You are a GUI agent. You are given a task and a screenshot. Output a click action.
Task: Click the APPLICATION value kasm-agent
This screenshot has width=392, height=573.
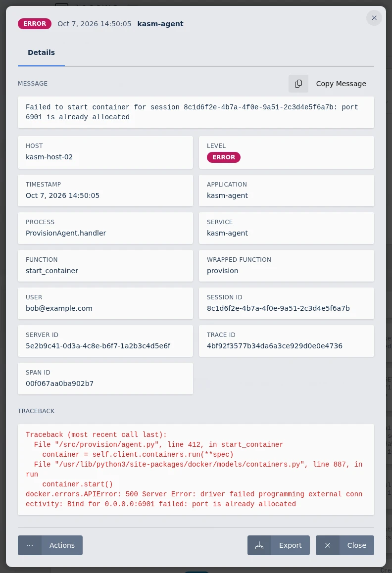point(228,195)
